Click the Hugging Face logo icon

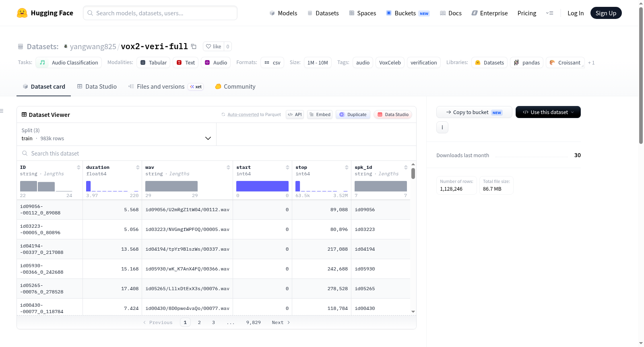coord(22,13)
